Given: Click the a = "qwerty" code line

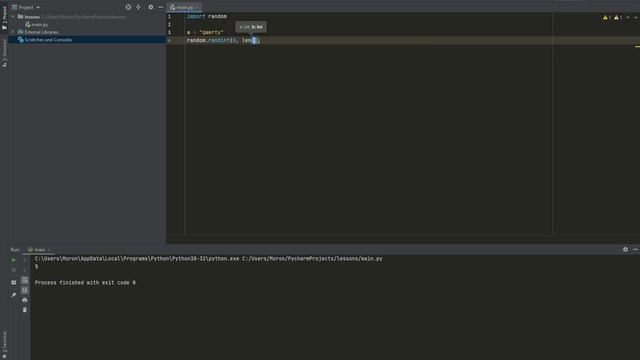Looking at the screenshot, I should (x=205, y=32).
